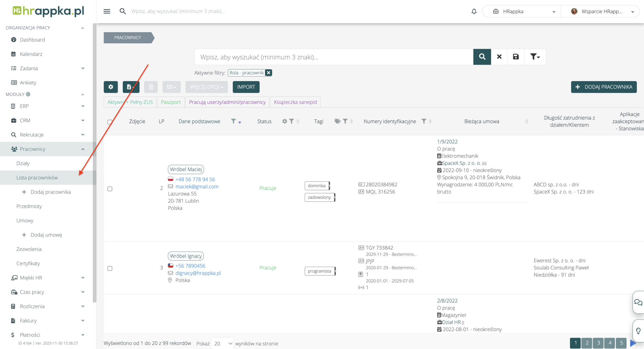Remove the Rola - pracownik filter
644x349 pixels.
[x=269, y=73]
